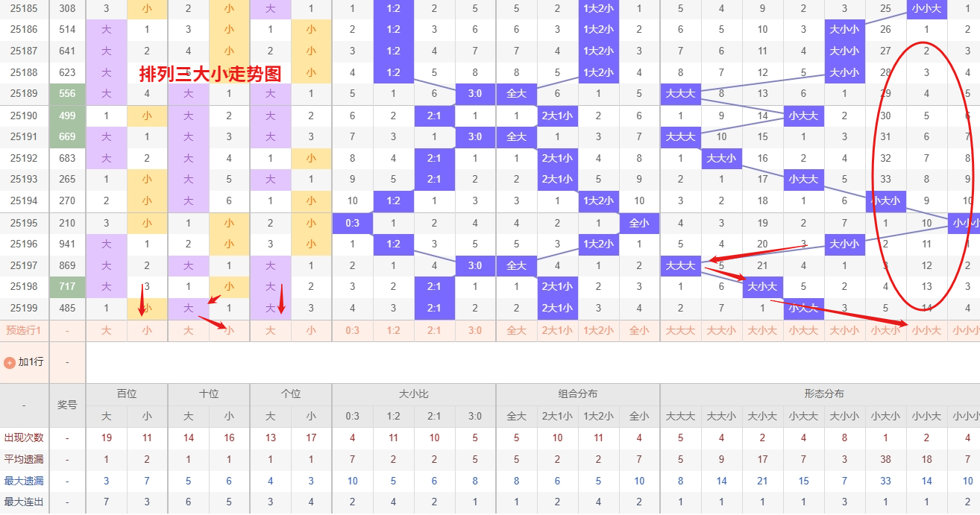The image size is (980, 515).
Task: Select 百位 小 in the 预选行1 row
Action: (x=147, y=331)
